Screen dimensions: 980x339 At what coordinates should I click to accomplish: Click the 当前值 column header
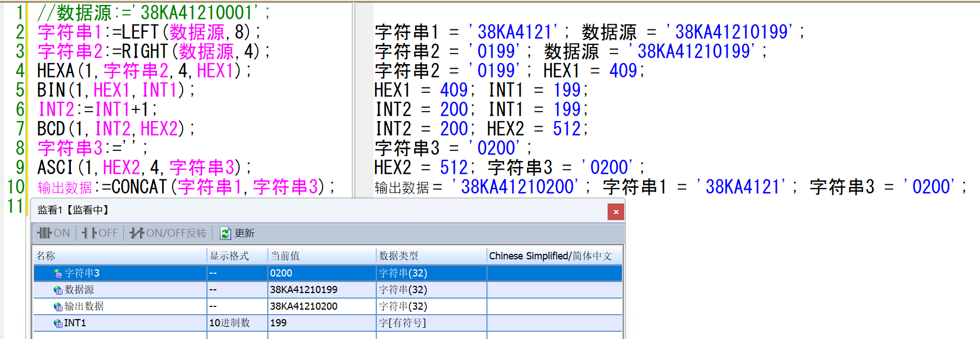(321, 256)
